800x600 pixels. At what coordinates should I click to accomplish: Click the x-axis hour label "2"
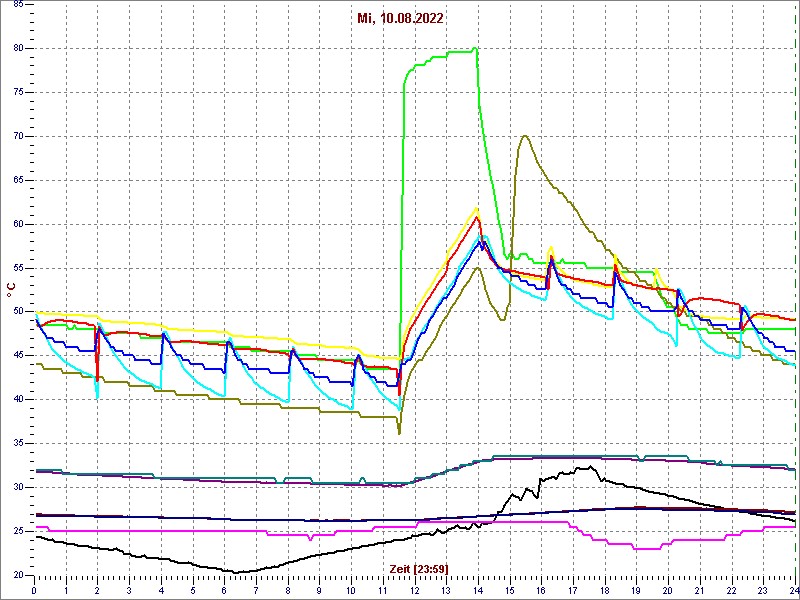point(97,590)
